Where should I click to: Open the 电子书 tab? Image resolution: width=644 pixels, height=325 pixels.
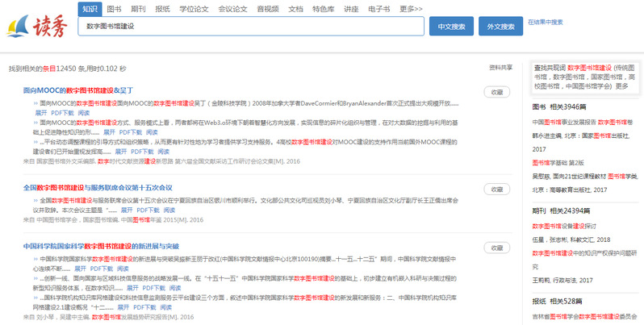click(379, 9)
